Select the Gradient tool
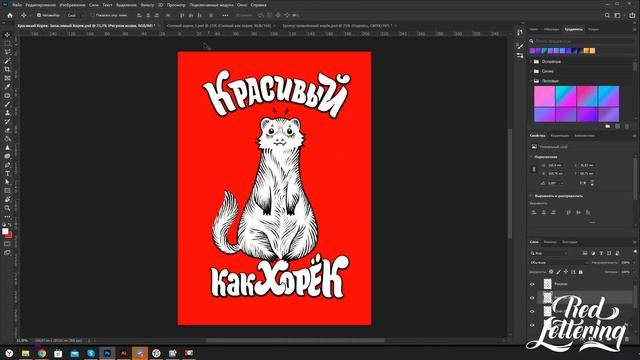Screen dimensions: 640x360 click(x=7, y=139)
